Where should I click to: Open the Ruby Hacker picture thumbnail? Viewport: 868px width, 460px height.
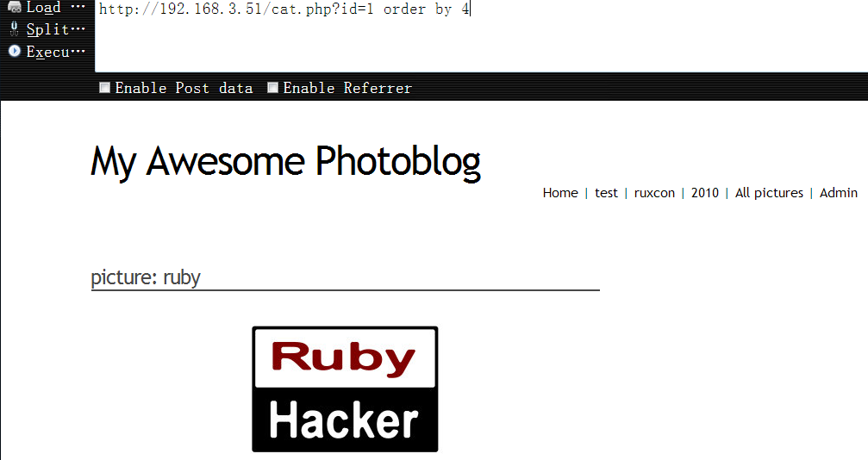pyautogui.click(x=345, y=389)
